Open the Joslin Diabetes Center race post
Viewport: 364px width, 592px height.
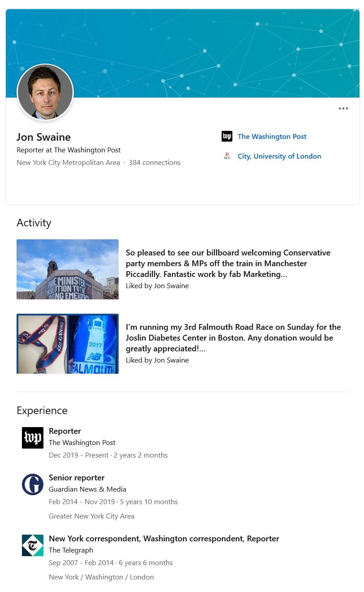233,338
